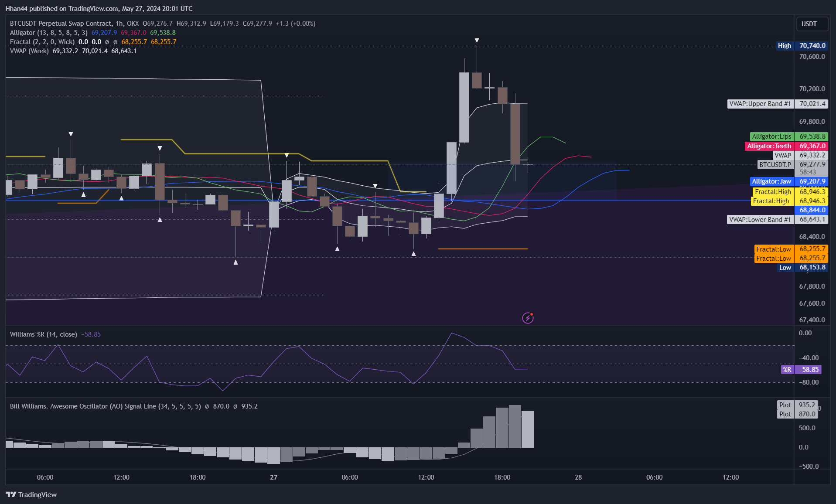836x504 pixels.
Task: Click the 58:43 candle countdown timer
Action: [x=808, y=173]
